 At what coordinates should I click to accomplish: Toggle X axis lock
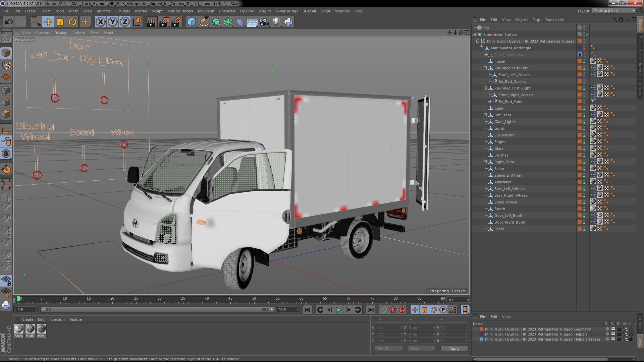click(100, 22)
